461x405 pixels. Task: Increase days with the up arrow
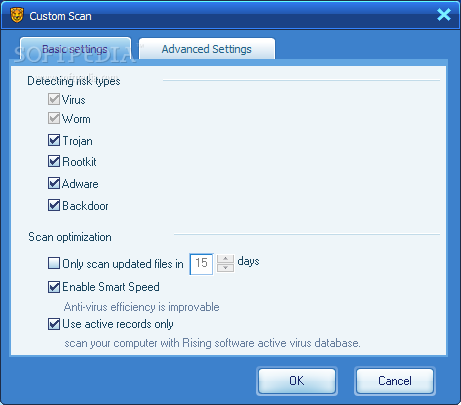pos(226,259)
